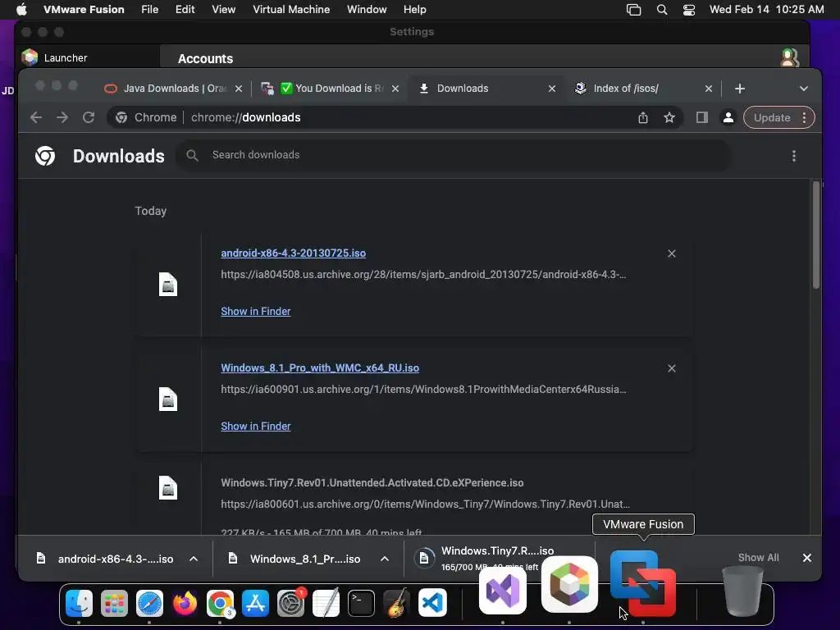Remove android-x86-4.3 from the downloads list
This screenshot has height=630, width=840.
point(672,253)
